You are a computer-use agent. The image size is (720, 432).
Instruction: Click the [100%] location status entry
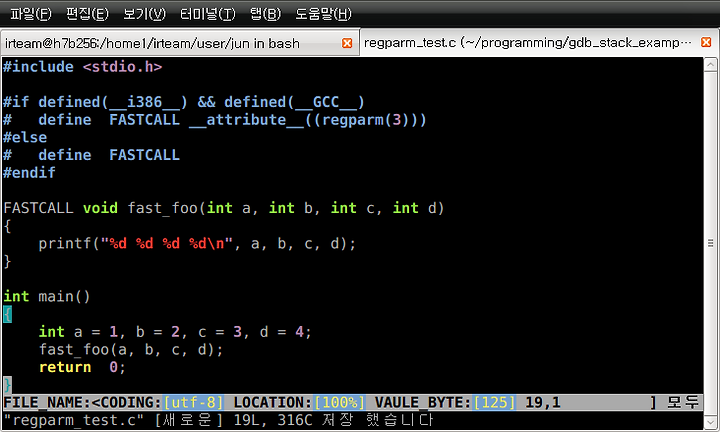tap(339, 403)
